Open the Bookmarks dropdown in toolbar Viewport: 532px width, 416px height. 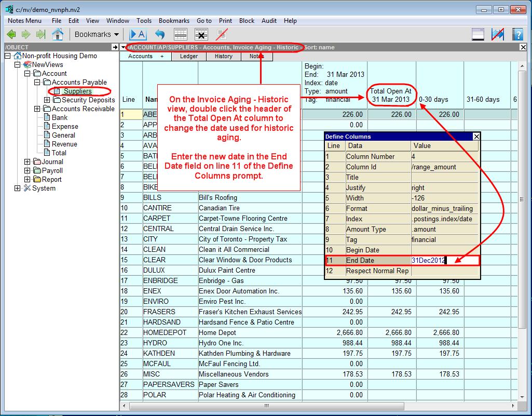click(x=97, y=34)
